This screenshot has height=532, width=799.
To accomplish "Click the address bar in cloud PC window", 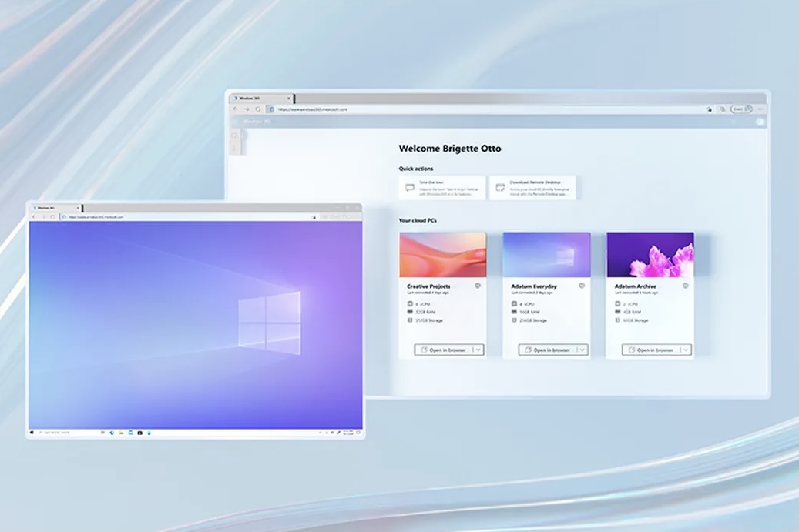I will (189, 217).
